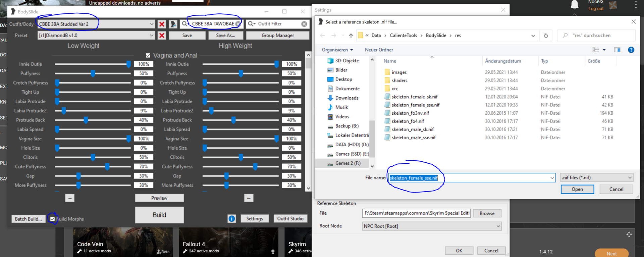Create a new folder with Neuer Ordner
This screenshot has height=257, width=644.
379,50
